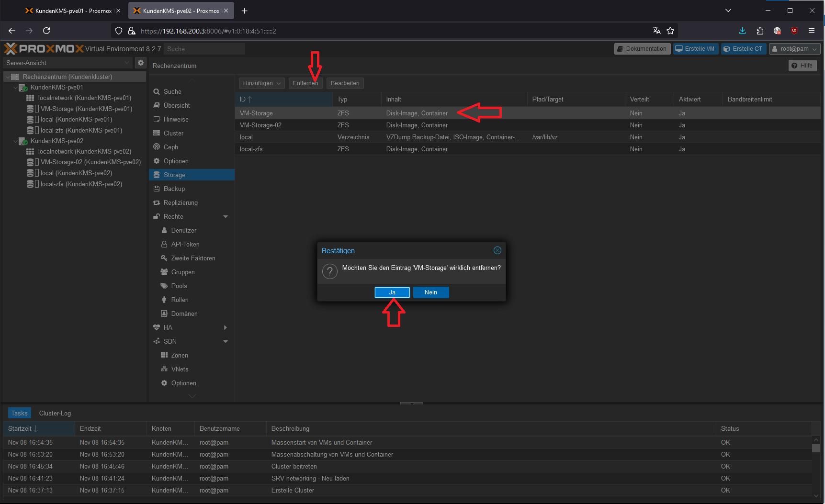The width and height of the screenshot is (825, 504).
Task: Click the page translate icon in address bar
Action: [x=656, y=31]
